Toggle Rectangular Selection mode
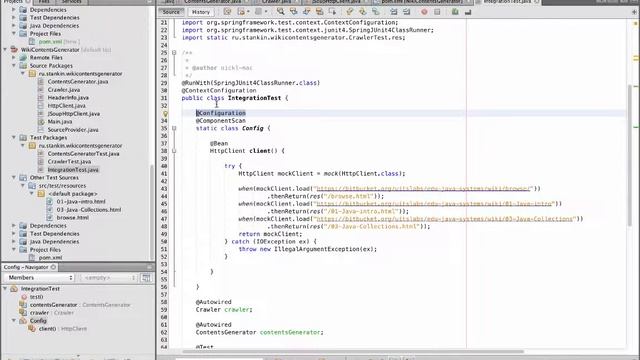 pyautogui.click(x=333, y=12)
